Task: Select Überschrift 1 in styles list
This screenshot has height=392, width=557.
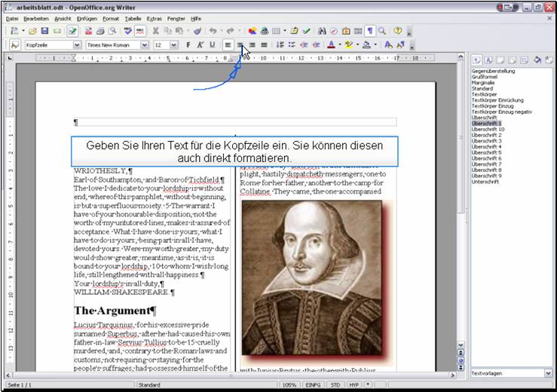Action: click(487, 124)
